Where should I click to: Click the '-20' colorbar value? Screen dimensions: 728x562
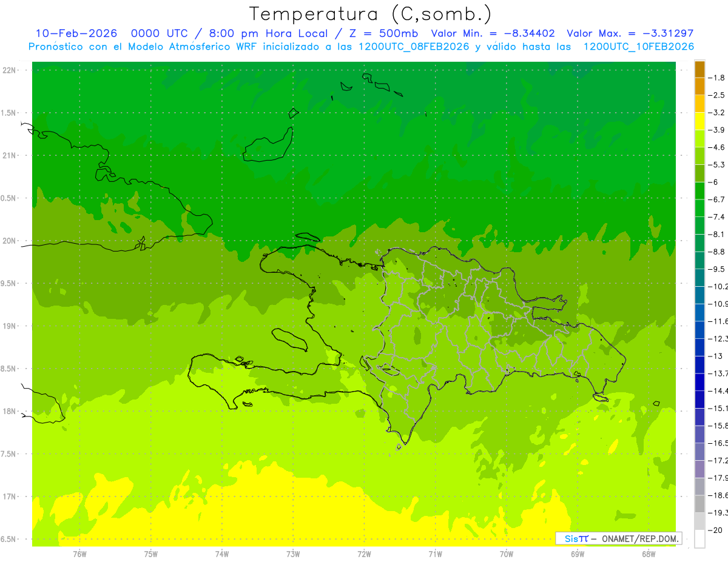716,530
